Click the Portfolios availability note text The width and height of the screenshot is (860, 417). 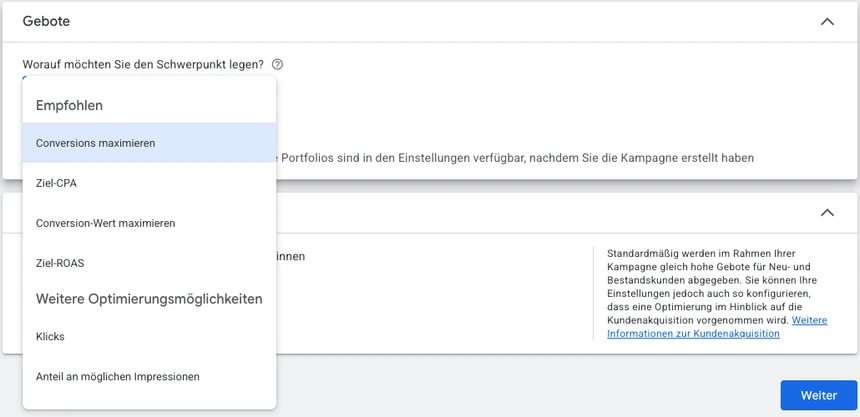[x=516, y=158]
